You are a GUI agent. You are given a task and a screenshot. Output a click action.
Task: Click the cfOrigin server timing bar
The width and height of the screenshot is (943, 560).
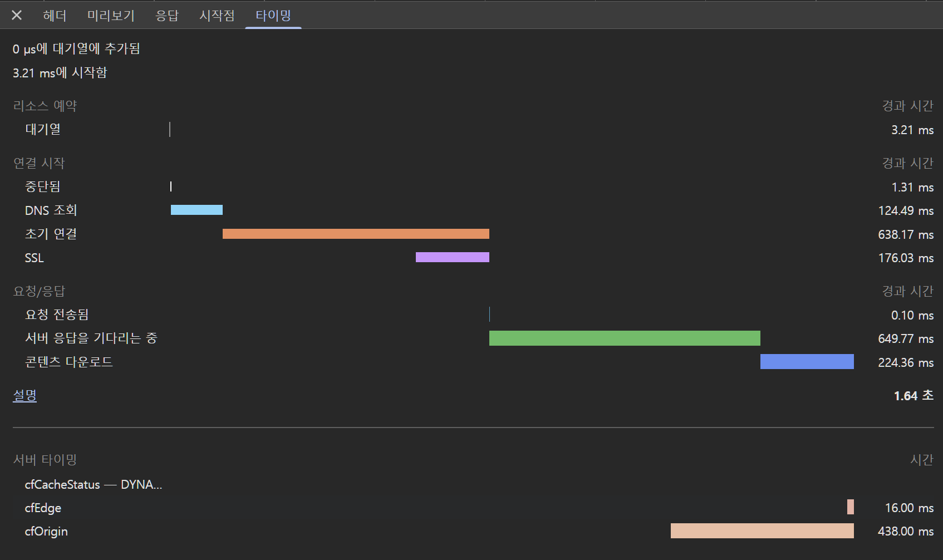[x=762, y=531]
